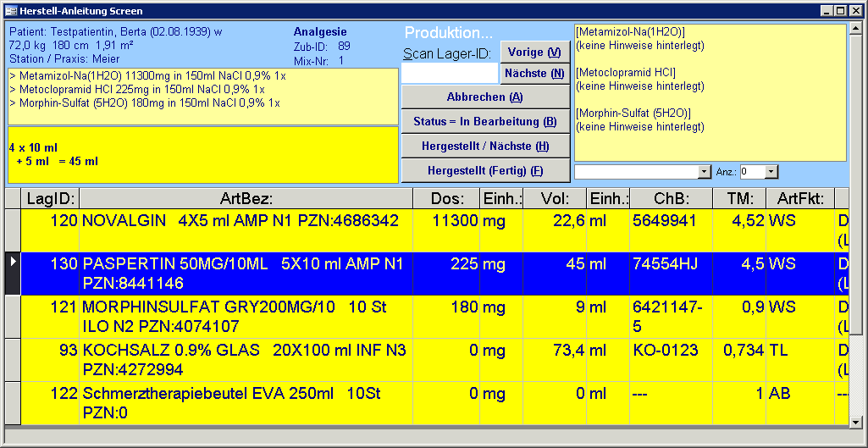868x448 pixels.
Task: Click current-record arrow on PASPERTIN row
Action: [x=13, y=274]
